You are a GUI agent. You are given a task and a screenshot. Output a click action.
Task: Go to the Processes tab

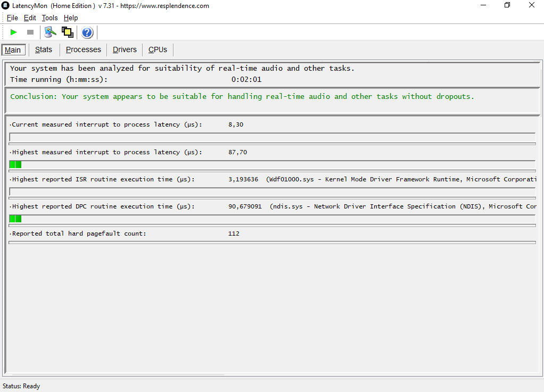point(83,49)
